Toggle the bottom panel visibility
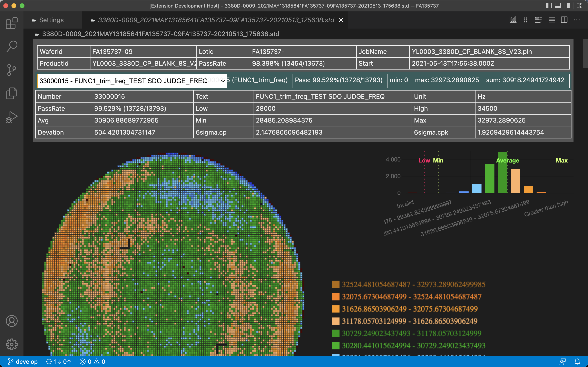The height and width of the screenshot is (367, 588). [558, 6]
